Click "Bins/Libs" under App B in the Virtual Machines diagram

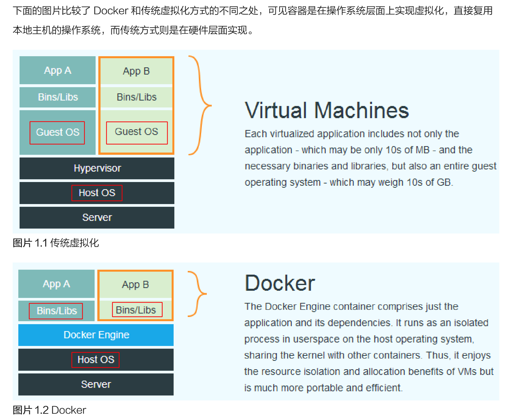[136, 97]
